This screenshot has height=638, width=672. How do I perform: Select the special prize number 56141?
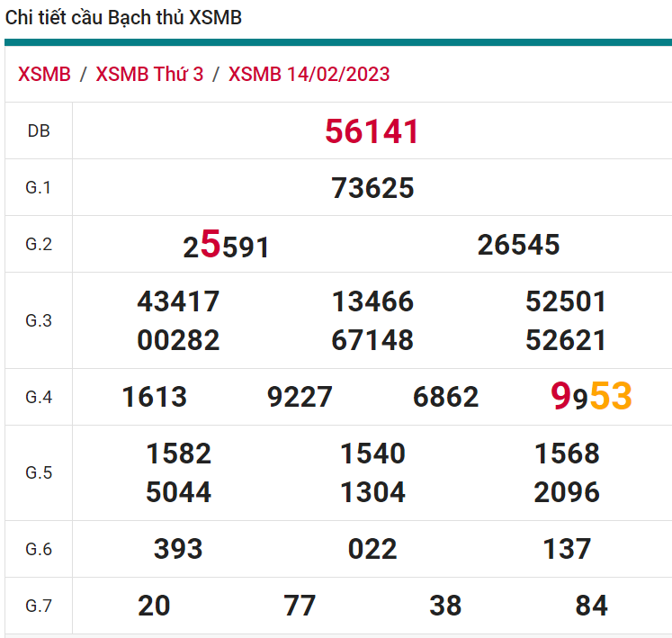click(x=372, y=131)
